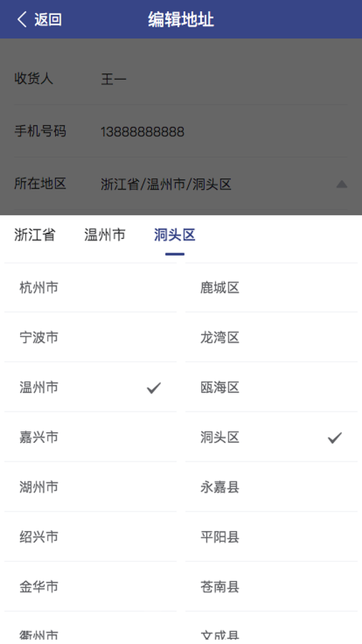Open the 所在地区 region selector field

181,184
